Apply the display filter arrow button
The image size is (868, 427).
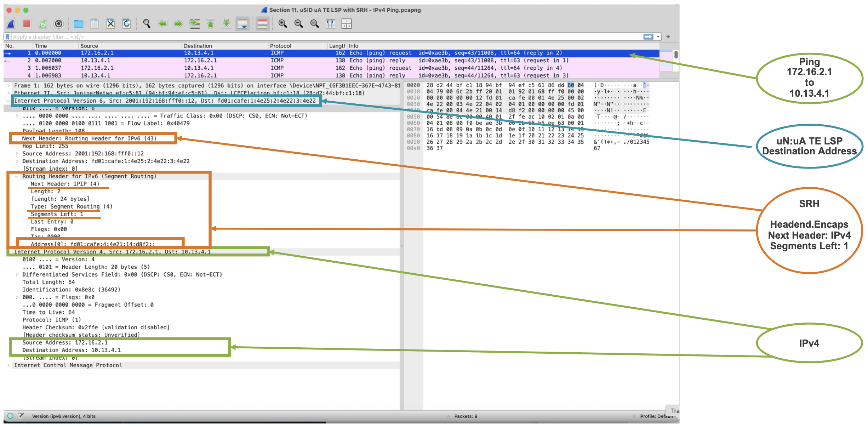point(648,37)
